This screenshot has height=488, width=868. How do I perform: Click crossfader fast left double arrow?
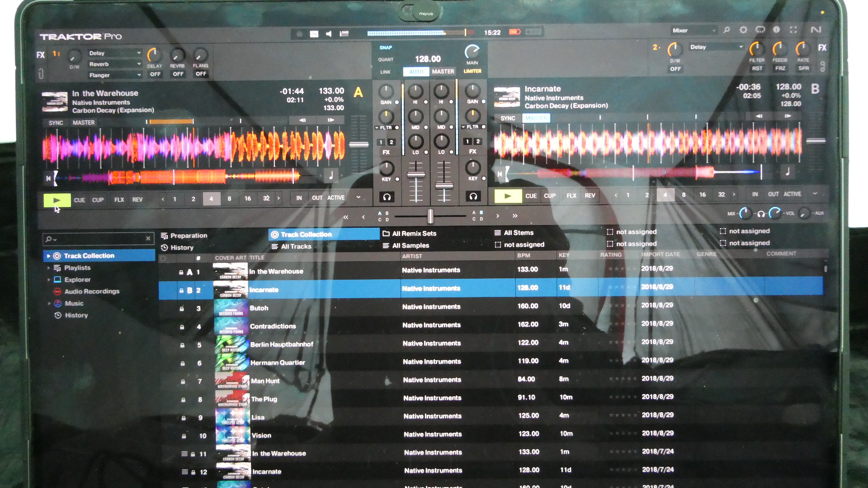(346, 217)
